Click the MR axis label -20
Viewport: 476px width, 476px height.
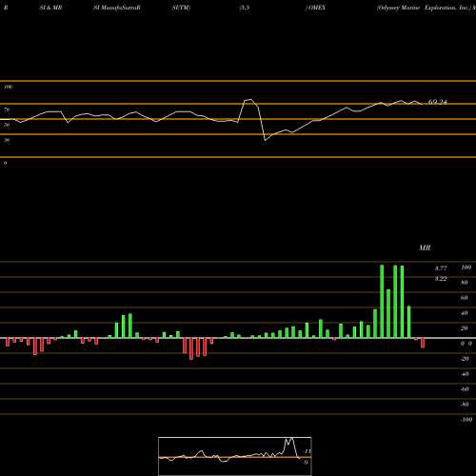pyautogui.click(x=465, y=359)
